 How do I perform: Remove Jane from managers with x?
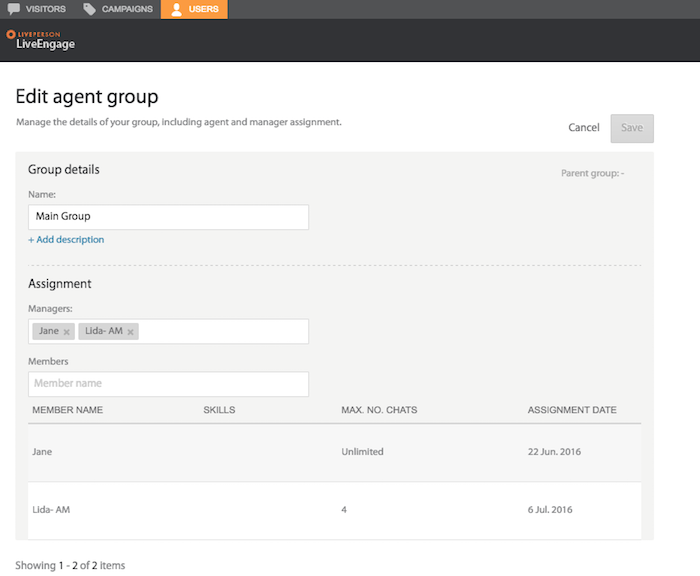(x=67, y=332)
